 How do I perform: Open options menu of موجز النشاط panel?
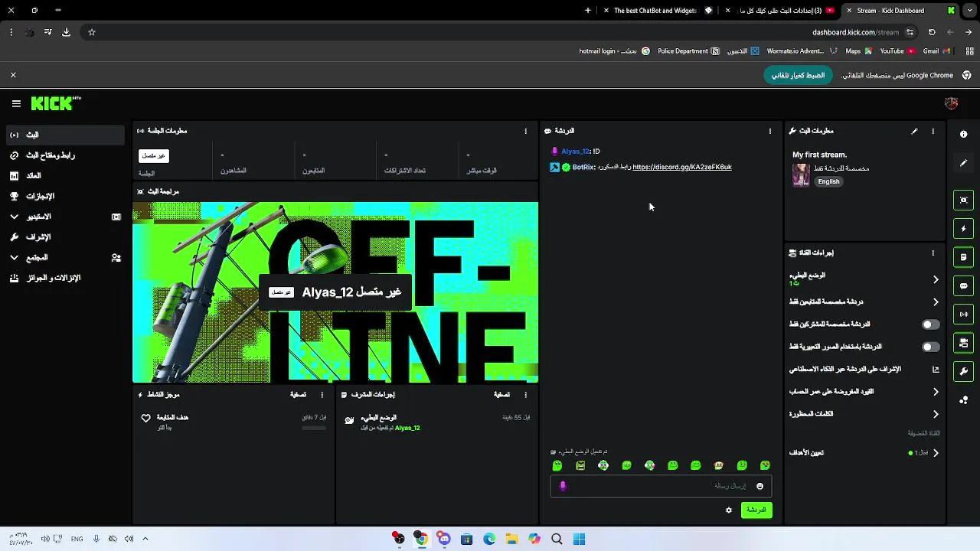(x=322, y=395)
